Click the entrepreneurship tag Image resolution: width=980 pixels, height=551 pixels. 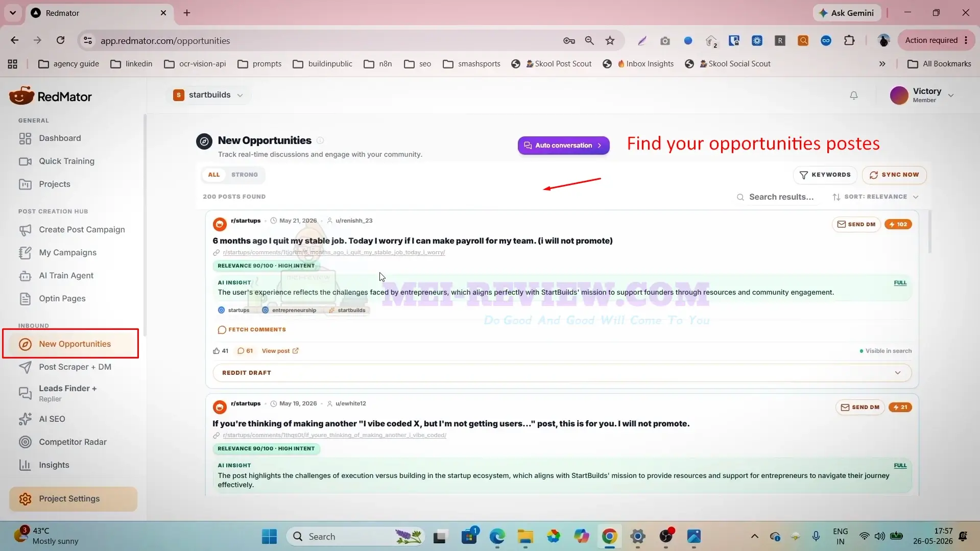(x=289, y=310)
